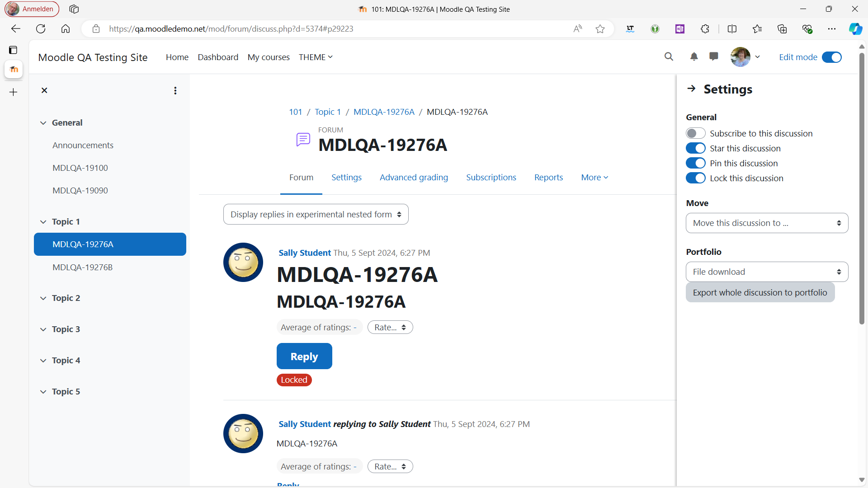Open Announcements in course index
The image size is (868, 488).
83,145
